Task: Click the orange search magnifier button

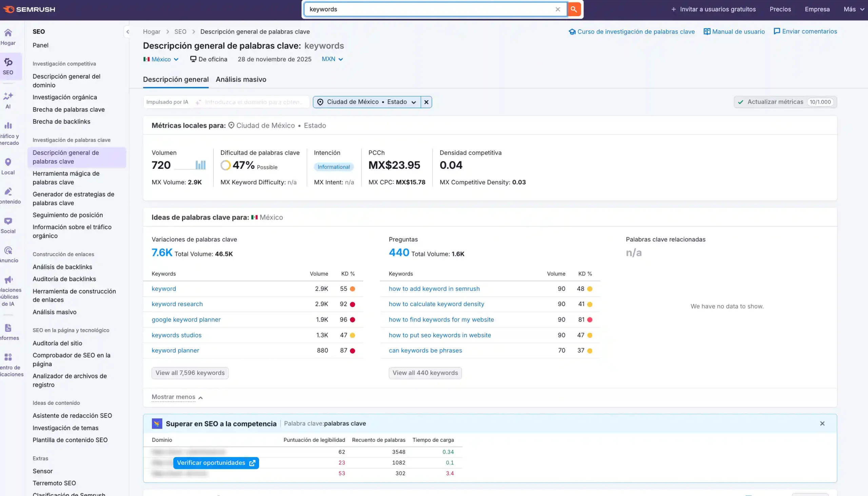Action: [x=574, y=9]
